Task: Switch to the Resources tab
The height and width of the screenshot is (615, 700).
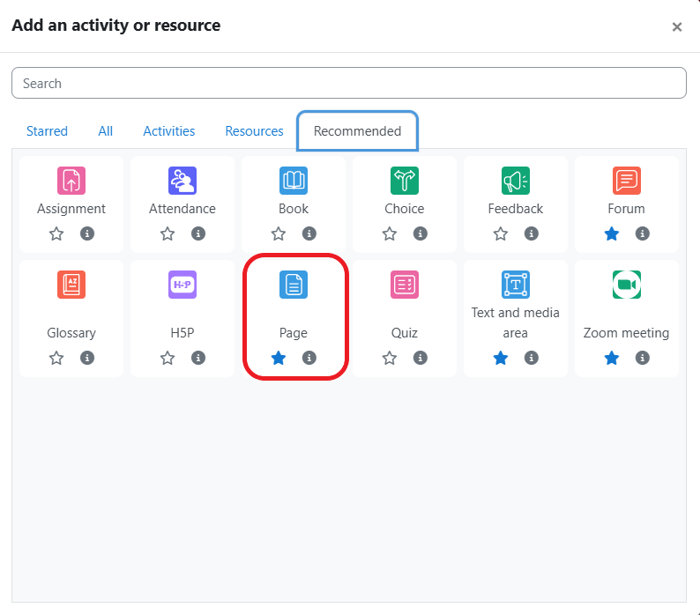Action: click(x=254, y=131)
